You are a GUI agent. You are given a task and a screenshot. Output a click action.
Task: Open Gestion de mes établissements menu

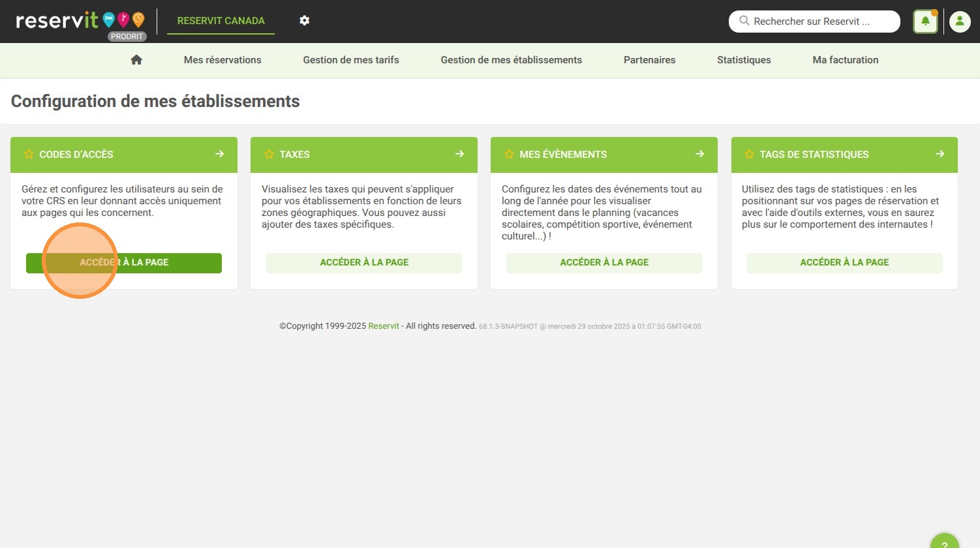point(512,60)
